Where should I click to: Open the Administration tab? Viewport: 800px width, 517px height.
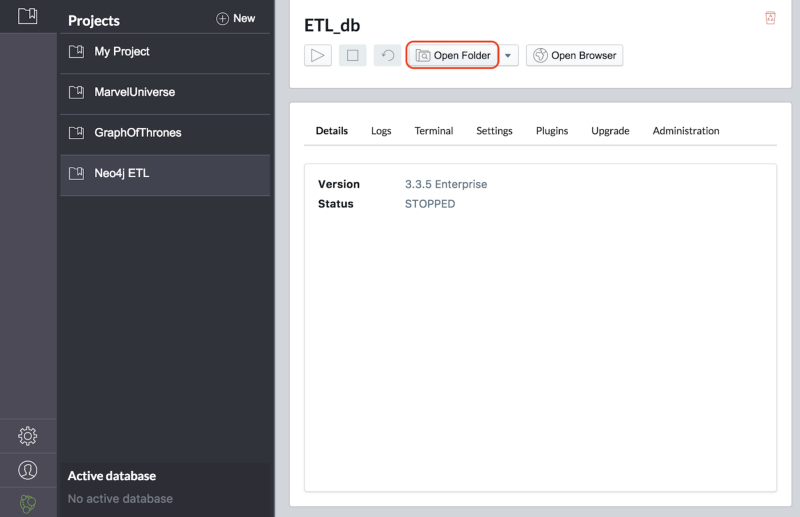(x=686, y=131)
